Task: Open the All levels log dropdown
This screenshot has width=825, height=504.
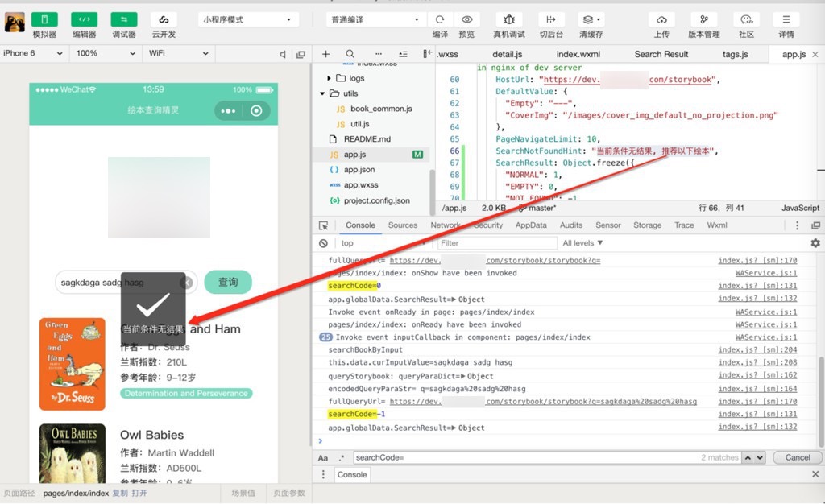Action: click(x=582, y=243)
